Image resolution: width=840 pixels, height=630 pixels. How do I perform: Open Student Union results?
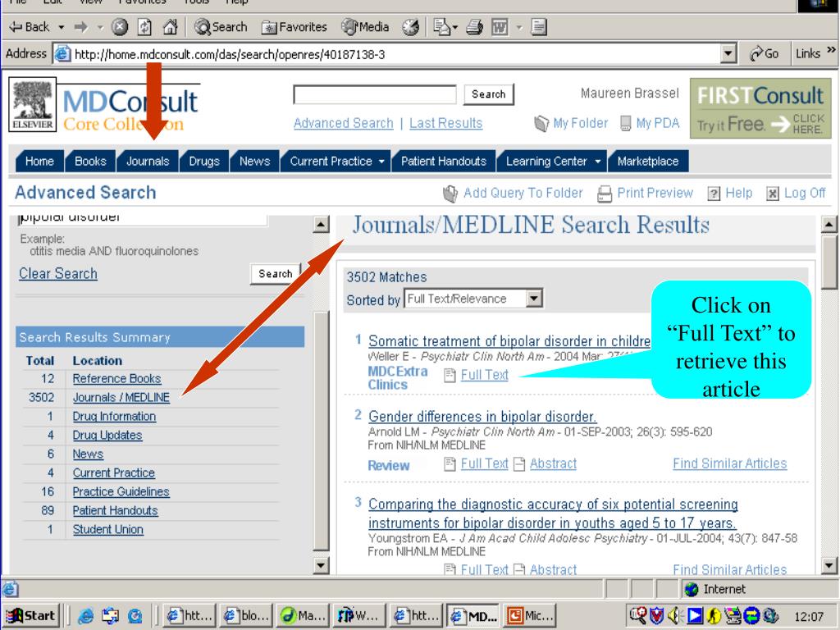click(107, 529)
